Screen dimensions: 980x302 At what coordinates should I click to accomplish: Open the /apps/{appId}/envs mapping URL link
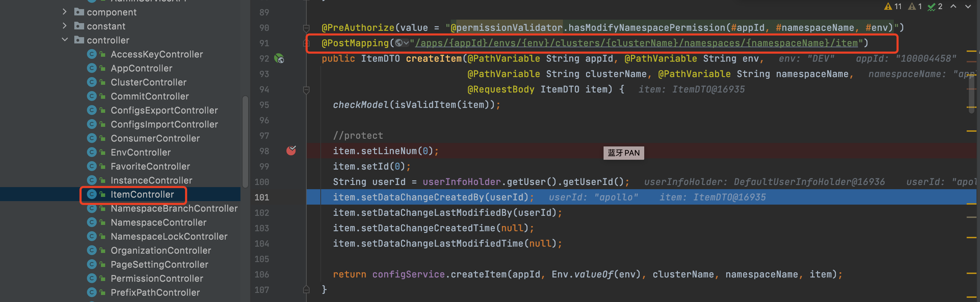pyautogui.click(x=636, y=43)
